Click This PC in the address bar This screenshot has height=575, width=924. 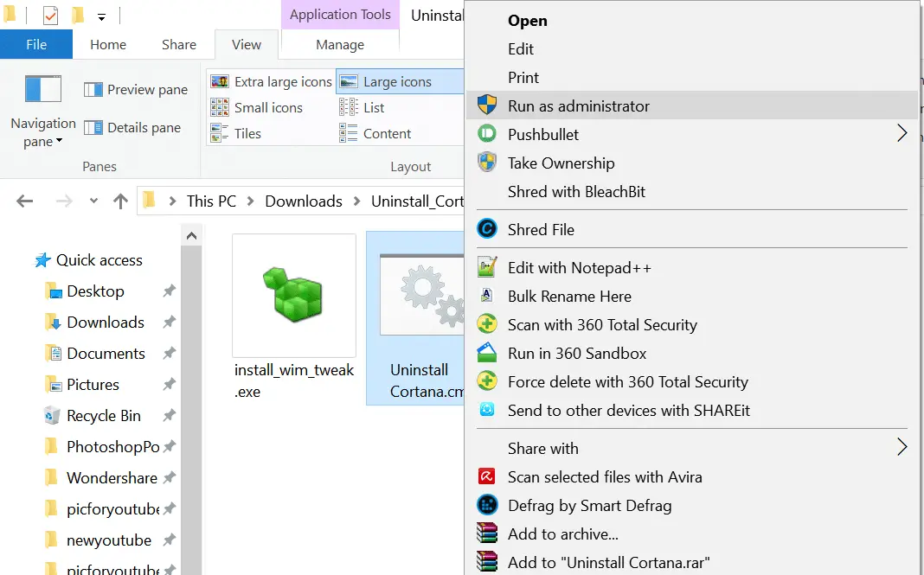pos(211,201)
